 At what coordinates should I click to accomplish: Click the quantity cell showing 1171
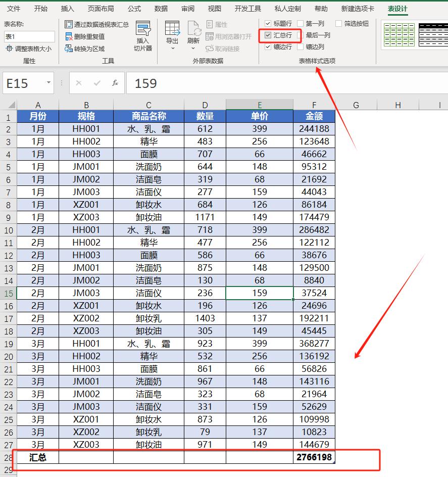point(205,217)
